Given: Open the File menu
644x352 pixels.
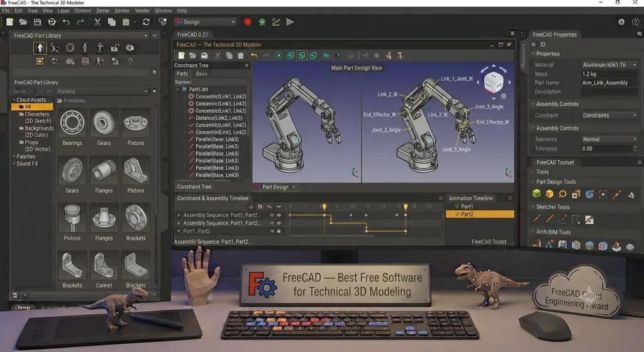Looking at the screenshot, I should tap(6, 11).
